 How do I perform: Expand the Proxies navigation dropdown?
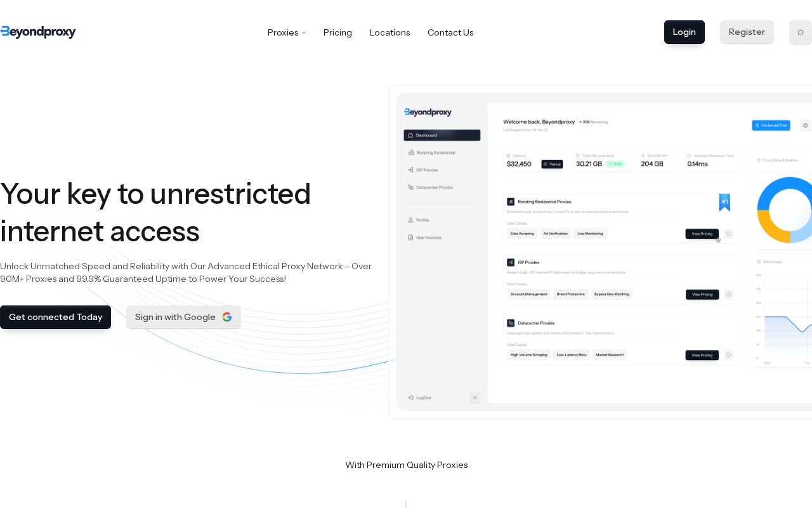click(x=287, y=32)
